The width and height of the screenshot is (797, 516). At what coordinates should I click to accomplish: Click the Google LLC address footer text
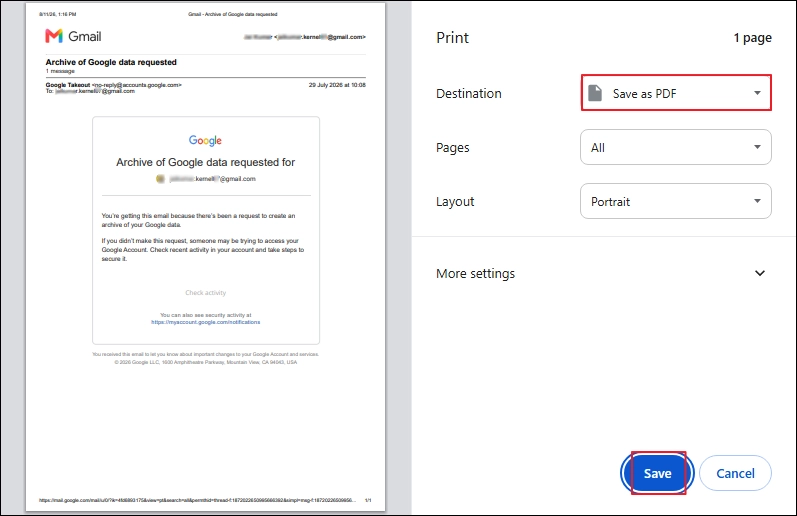point(205,362)
